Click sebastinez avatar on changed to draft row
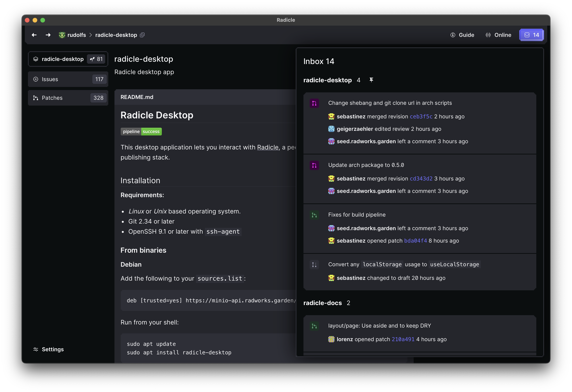This screenshot has width=572, height=392. click(x=331, y=278)
